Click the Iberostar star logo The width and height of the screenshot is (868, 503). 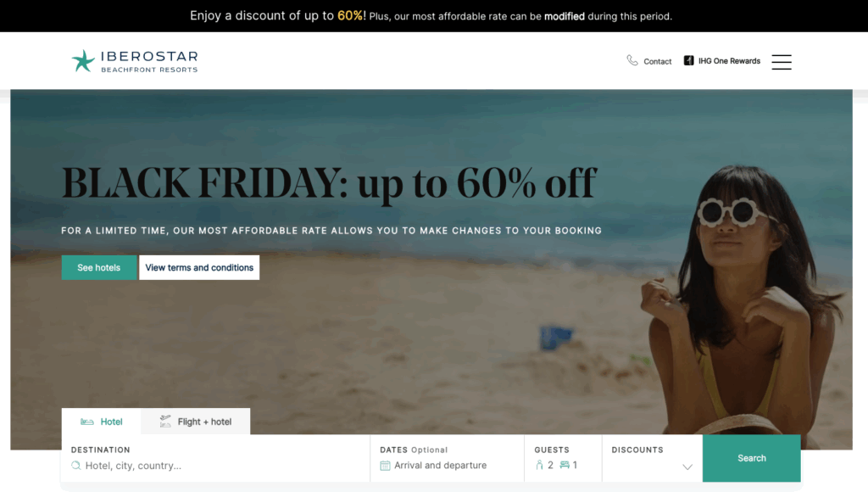pos(83,61)
